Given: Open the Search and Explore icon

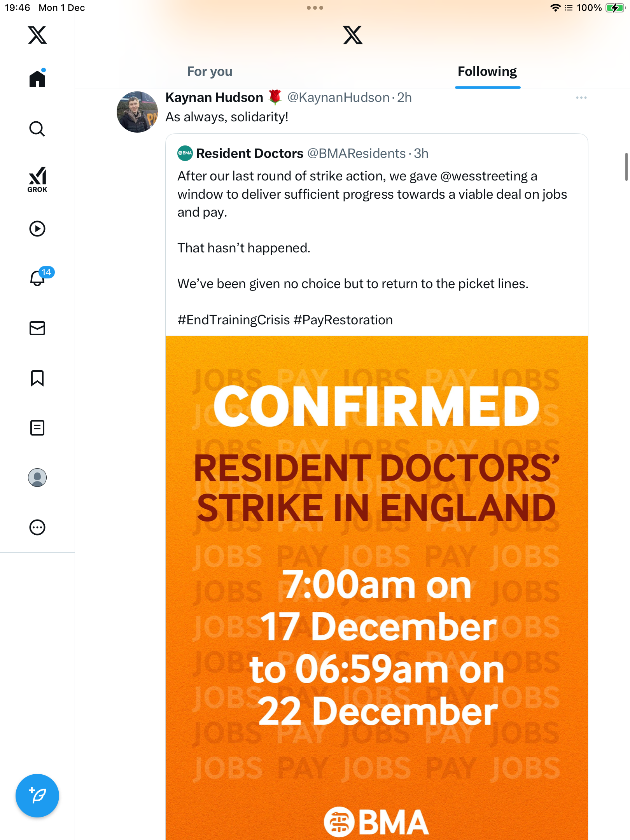Looking at the screenshot, I should coord(37,129).
